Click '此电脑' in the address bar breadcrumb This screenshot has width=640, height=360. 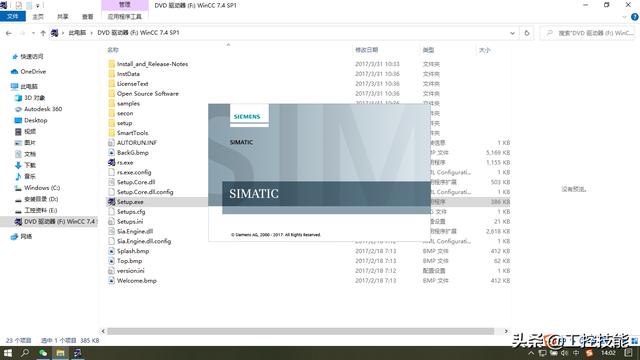pyautogui.click(x=77, y=33)
